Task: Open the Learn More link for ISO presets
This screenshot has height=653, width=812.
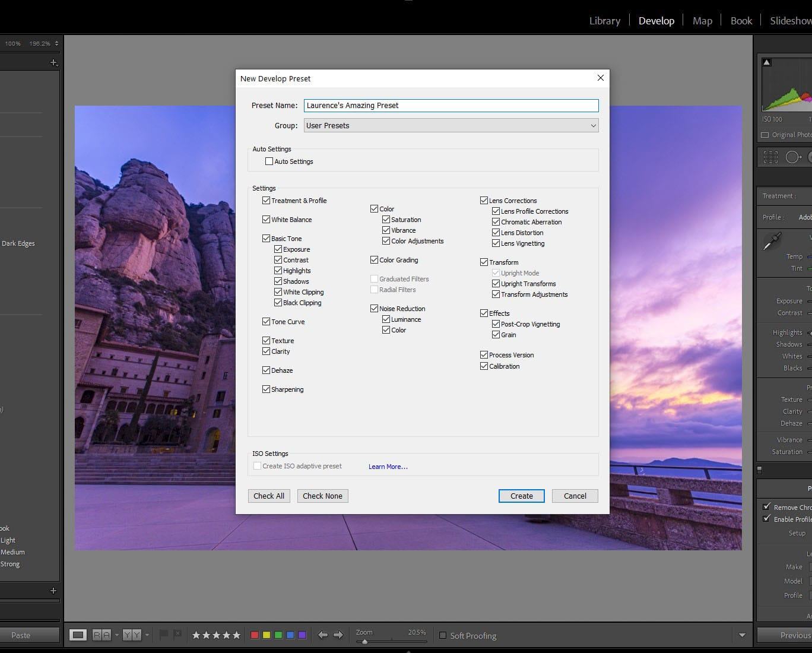Action: point(388,467)
